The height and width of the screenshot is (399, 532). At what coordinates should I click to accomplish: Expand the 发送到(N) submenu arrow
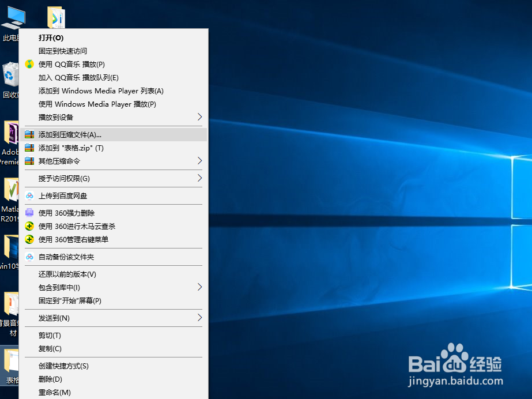tap(199, 318)
